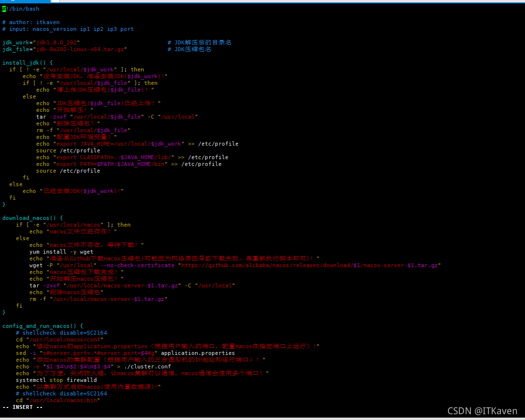Click the 'config_and_run_nacos() {' function definition
Image resolution: width=525 pixels, height=420 pixels.
point(42,326)
